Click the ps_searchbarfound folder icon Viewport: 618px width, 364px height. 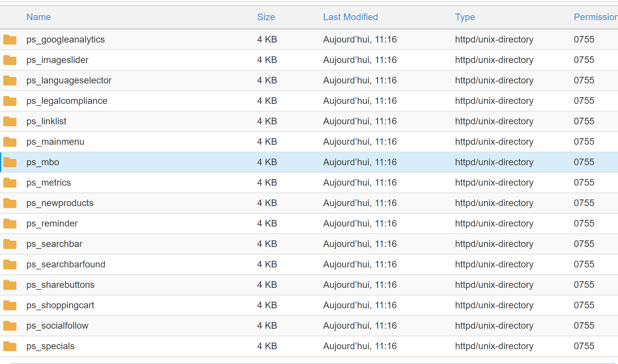click(10, 264)
